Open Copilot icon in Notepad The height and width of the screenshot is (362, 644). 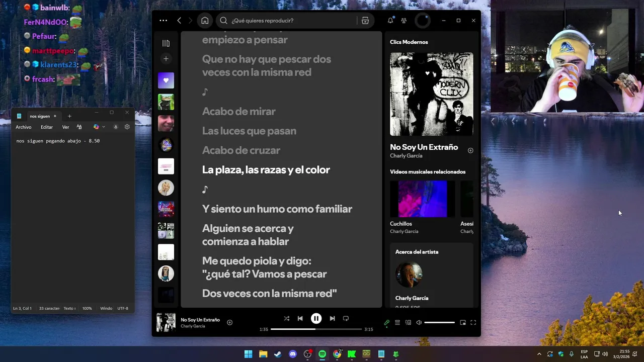96,127
